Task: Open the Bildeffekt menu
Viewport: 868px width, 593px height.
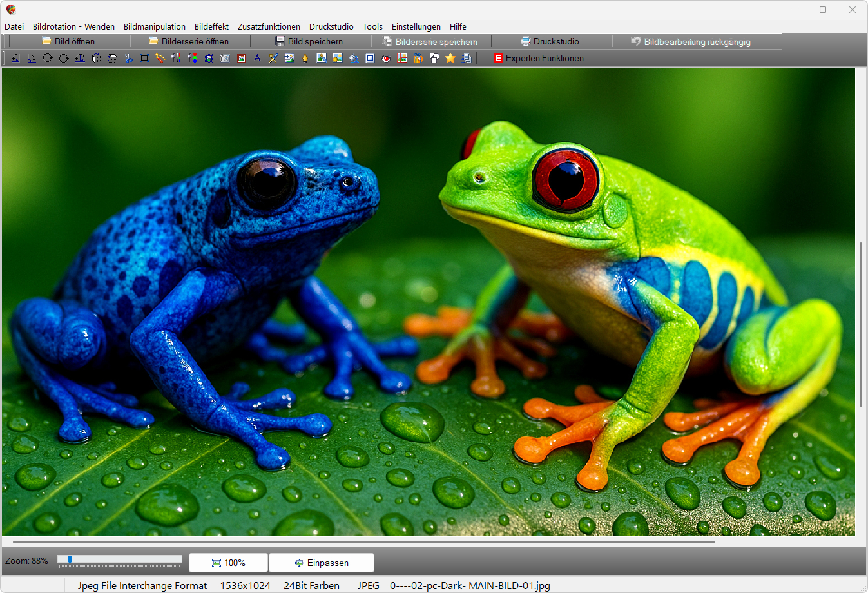Action: [211, 26]
